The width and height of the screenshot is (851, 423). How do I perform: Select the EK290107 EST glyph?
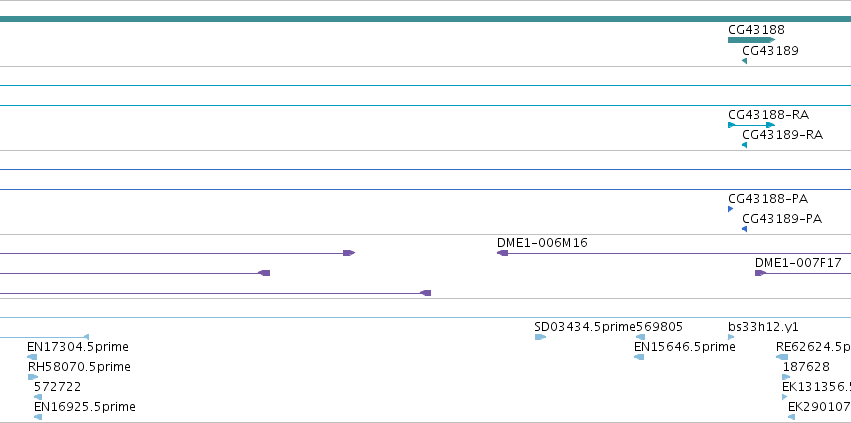click(x=791, y=418)
